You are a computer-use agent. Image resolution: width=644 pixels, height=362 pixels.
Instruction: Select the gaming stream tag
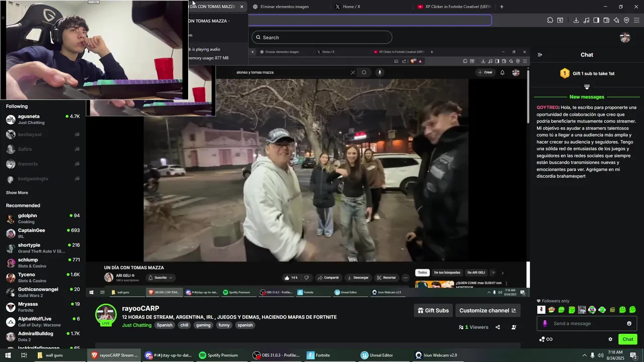203,325
